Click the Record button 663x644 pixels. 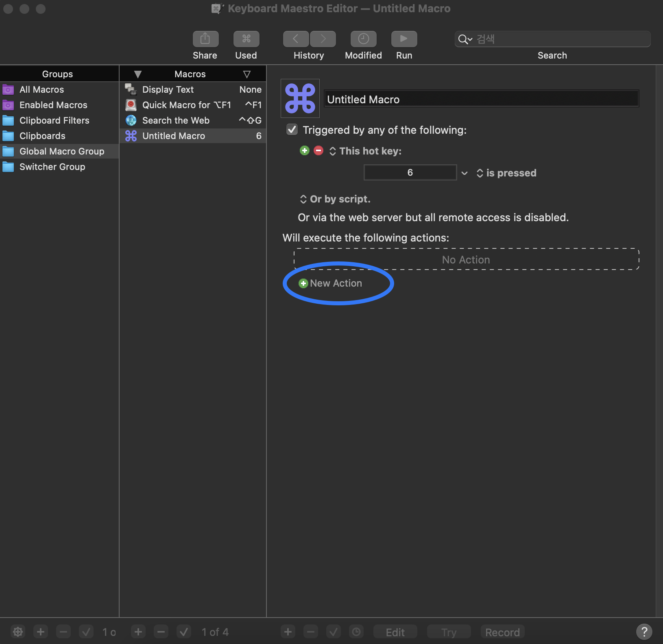tap(502, 632)
